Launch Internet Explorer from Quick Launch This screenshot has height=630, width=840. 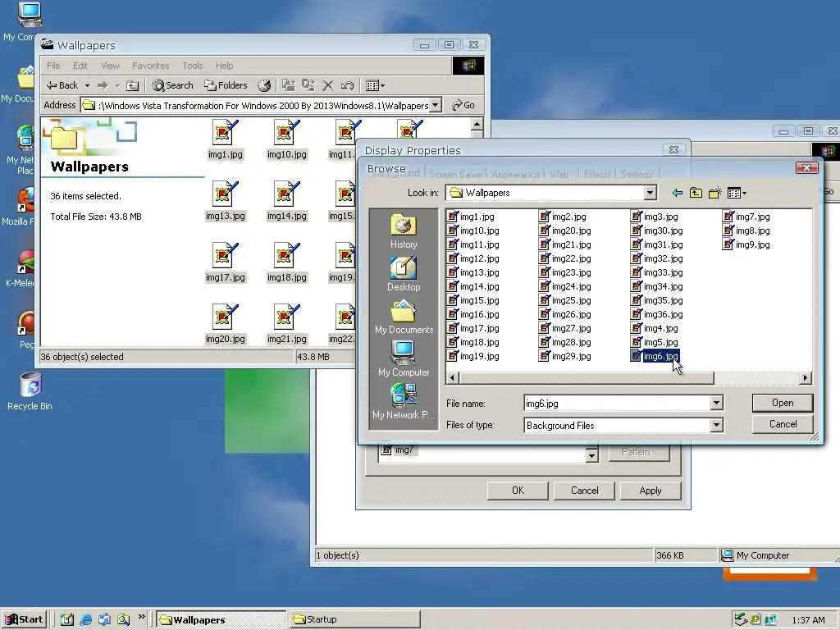[x=85, y=619]
